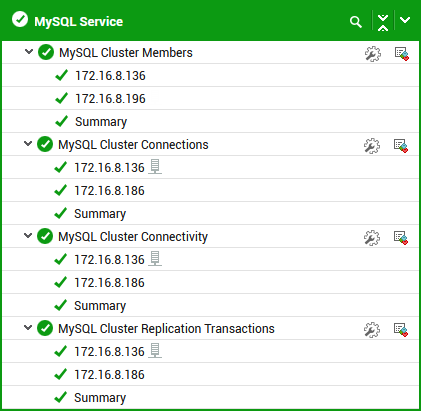
Task: Open the search icon in MySQL Service header
Action: [356, 22]
